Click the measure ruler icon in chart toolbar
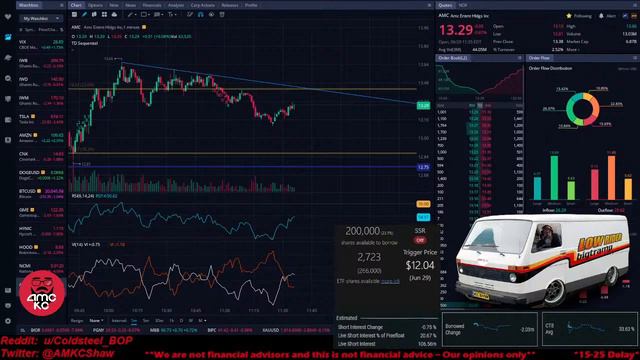 190,14
